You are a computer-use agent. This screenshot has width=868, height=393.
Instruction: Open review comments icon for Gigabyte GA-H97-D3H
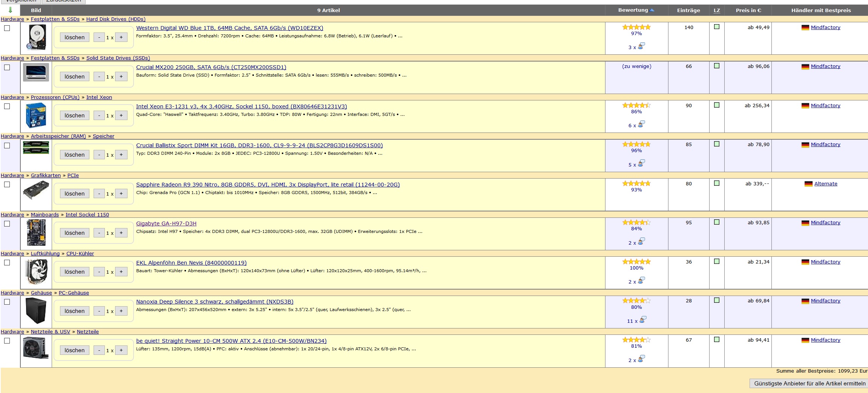641,241
